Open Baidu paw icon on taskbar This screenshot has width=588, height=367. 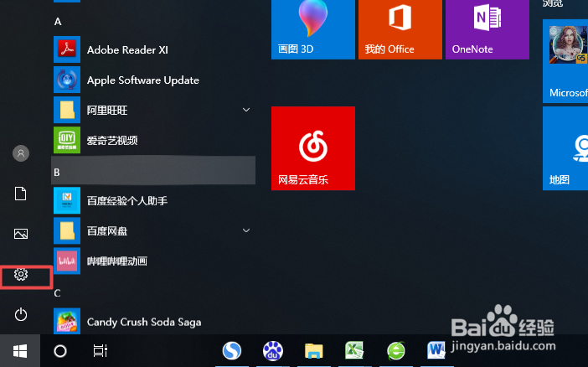[272, 351]
